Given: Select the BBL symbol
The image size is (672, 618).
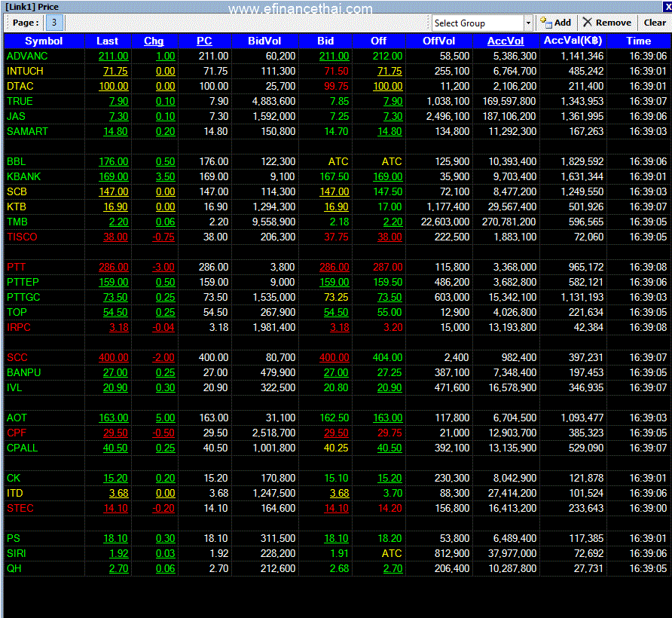Looking at the screenshot, I should pos(17,162).
